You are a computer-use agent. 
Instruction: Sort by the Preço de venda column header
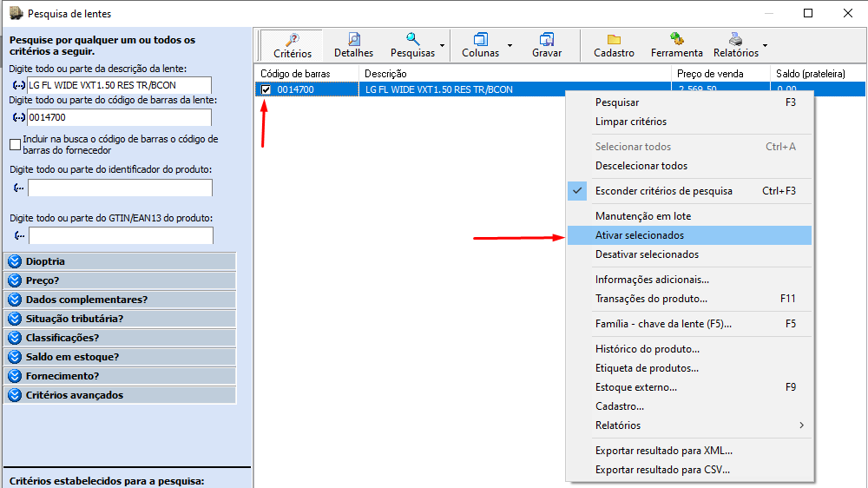pos(710,74)
